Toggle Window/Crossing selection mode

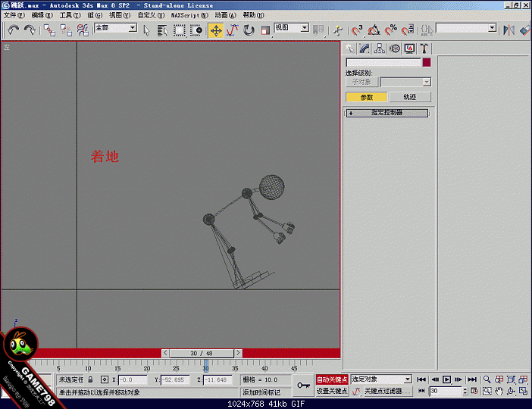point(196,30)
